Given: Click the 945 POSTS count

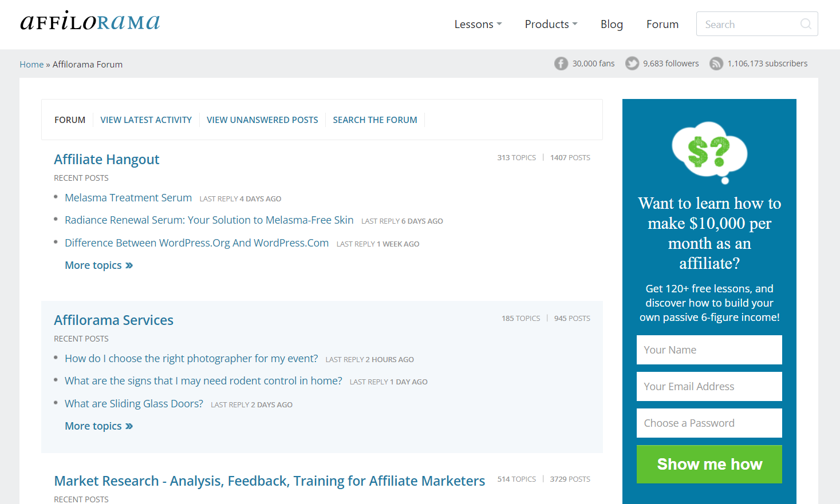Looking at the screenshot, I should (x=572, y=318).
